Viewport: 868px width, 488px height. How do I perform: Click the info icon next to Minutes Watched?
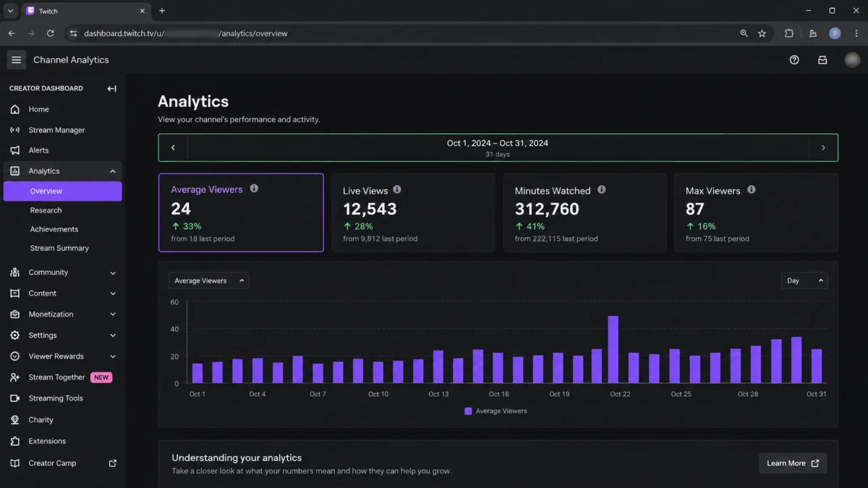click(602, 189)
